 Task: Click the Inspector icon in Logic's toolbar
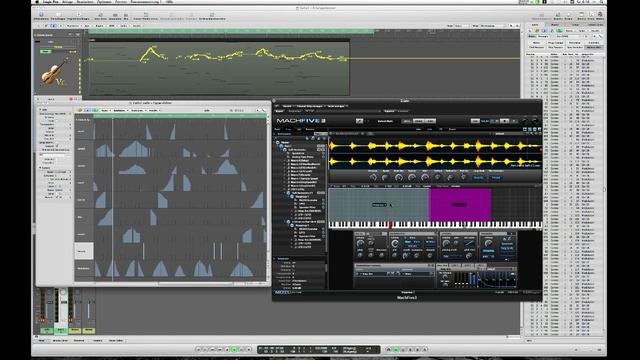click(x=41, y=16)
